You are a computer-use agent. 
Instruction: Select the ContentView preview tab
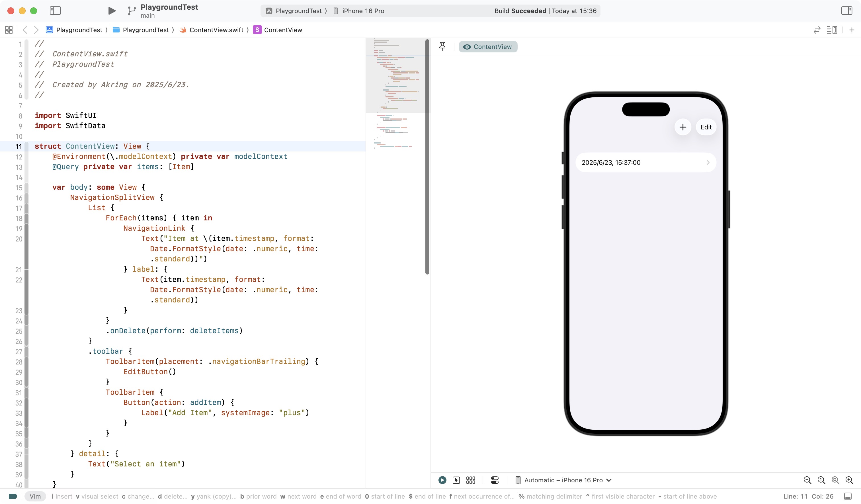coord(488,47)
